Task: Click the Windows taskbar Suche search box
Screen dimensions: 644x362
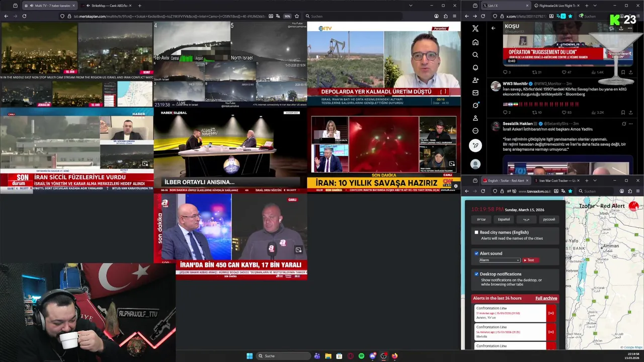Action: pyautogui.click(x=283, y=356)
